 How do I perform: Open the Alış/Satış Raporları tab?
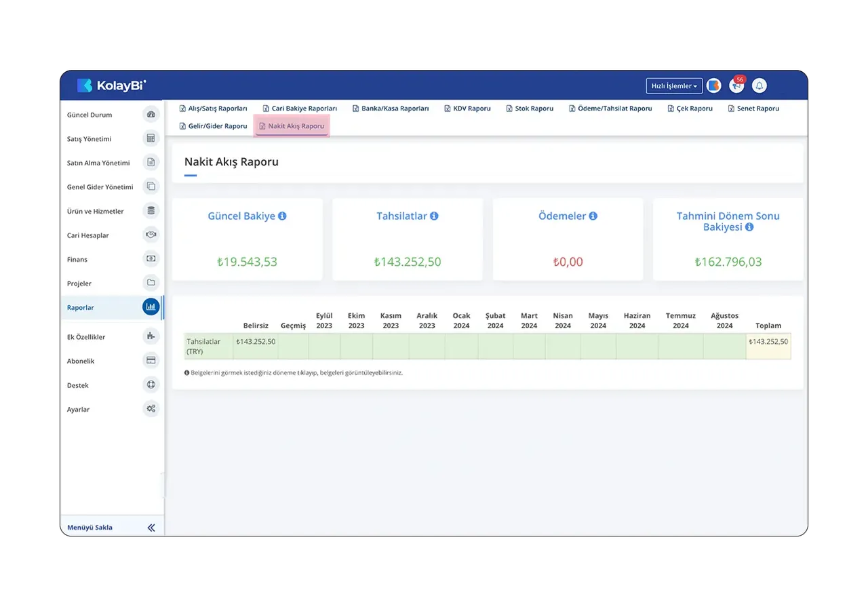(x=213, y=109)
